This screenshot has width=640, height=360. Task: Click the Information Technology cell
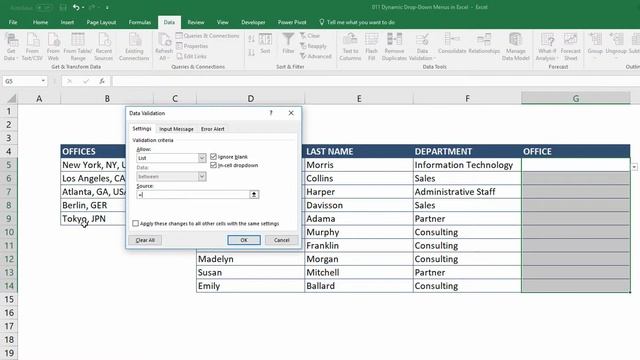(x=467, y=164)
